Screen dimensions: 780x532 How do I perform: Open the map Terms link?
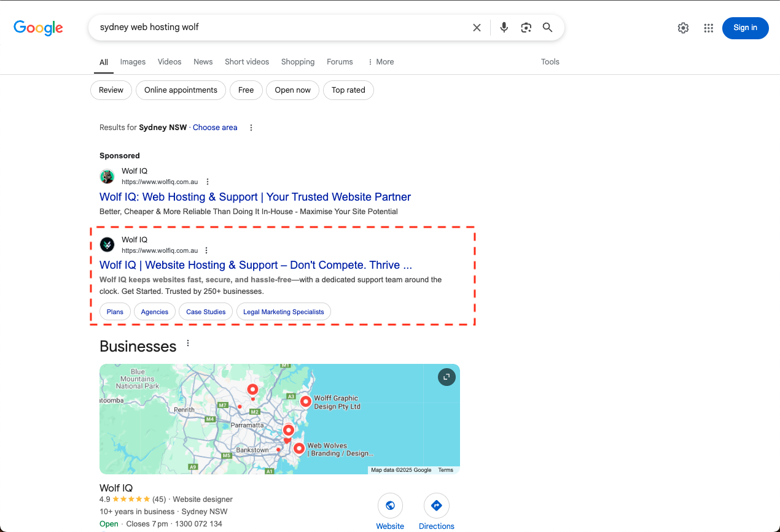click(x=446, y=470)
